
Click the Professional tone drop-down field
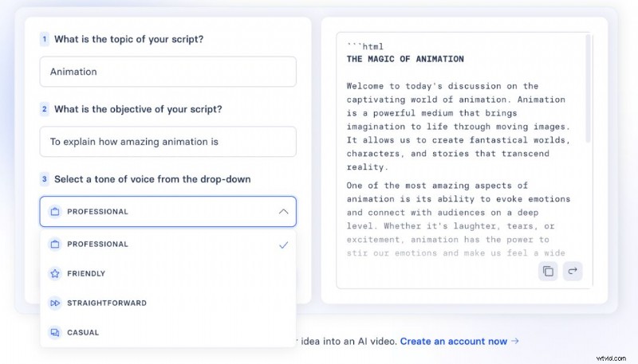pyautogui.click(x=168, y=212)
